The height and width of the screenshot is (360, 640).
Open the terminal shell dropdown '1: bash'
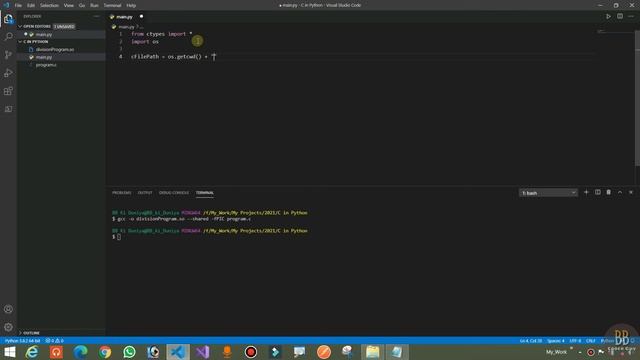pyautogui.click(x=548, y=193)
